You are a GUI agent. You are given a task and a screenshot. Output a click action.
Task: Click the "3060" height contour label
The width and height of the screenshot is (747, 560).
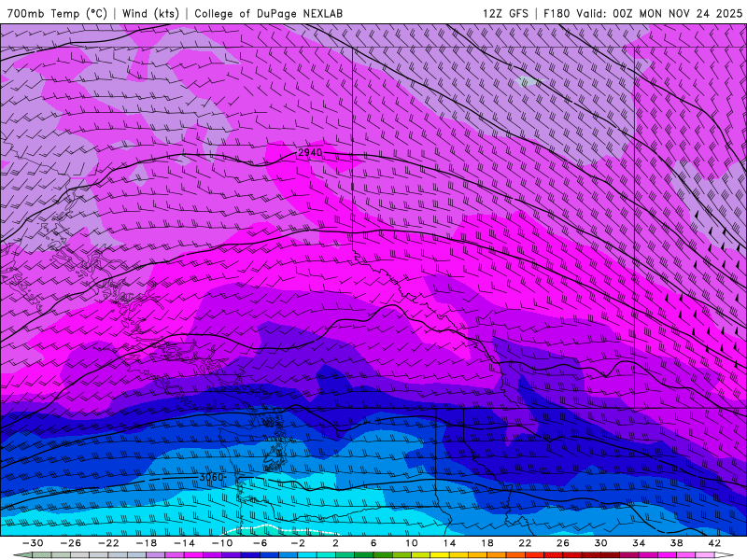click(211, 477)
